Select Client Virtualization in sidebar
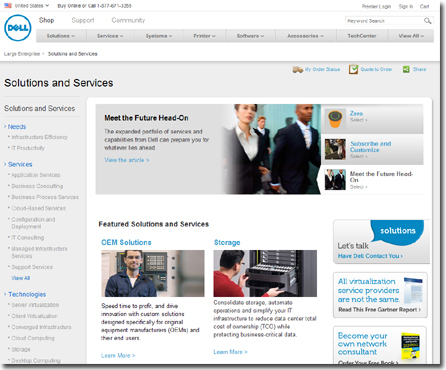This screenshot has height=370, width=446. pos(34,316)
